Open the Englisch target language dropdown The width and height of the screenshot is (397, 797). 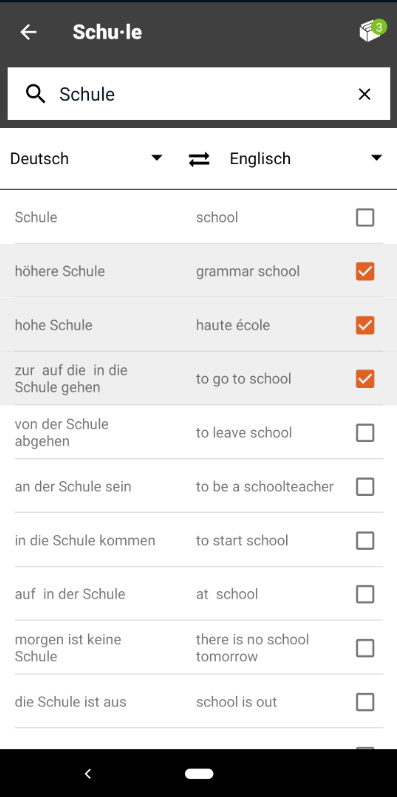[x=306, y=159]
